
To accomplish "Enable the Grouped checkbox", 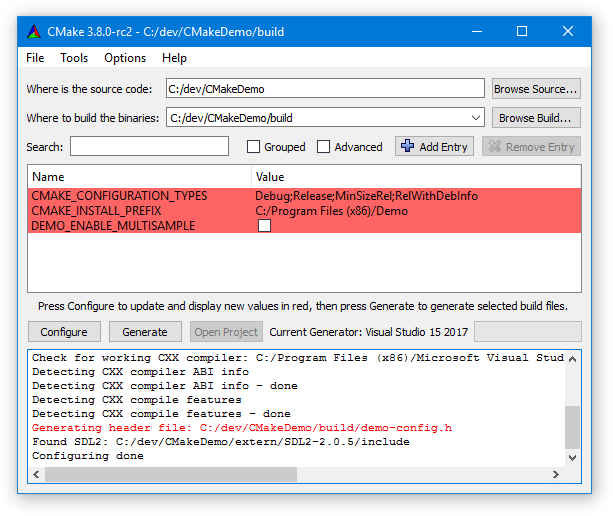I will click(254, 147).
